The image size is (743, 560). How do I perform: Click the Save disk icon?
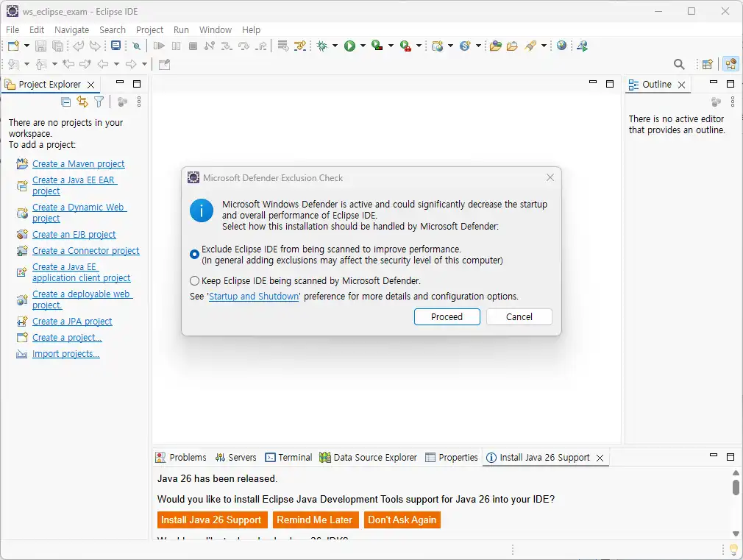point(40,46)
